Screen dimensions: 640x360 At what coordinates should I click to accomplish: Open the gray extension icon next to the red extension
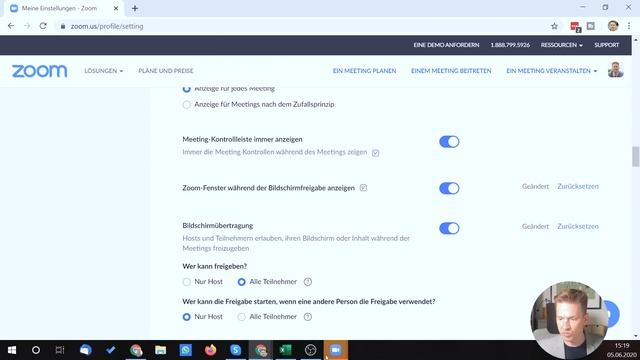tap(591, 26)
